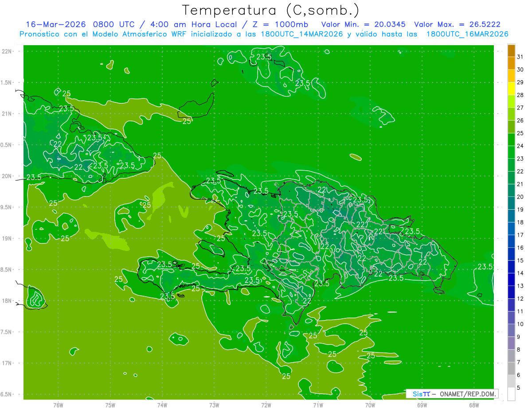This screenshot has height=411, width=532.
Task: Click the Z = 1000mb level text
Action: 286,24
